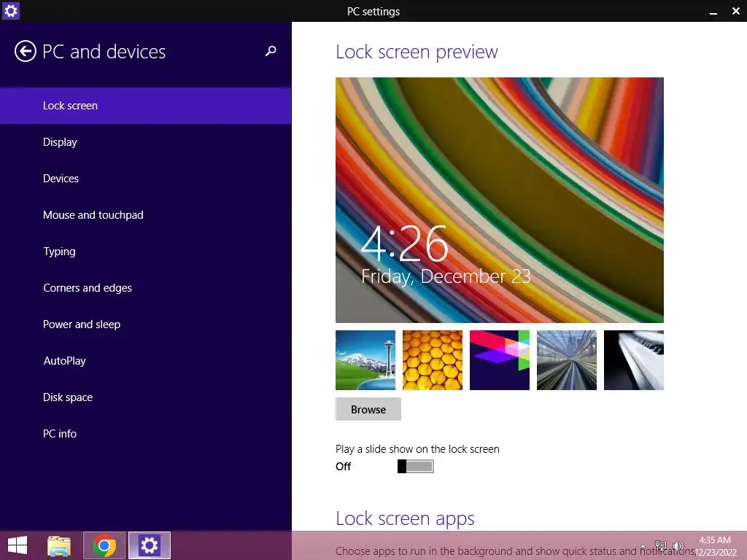
Task: Click the PC settings gear icon in title bar
Action: point(10,10)
